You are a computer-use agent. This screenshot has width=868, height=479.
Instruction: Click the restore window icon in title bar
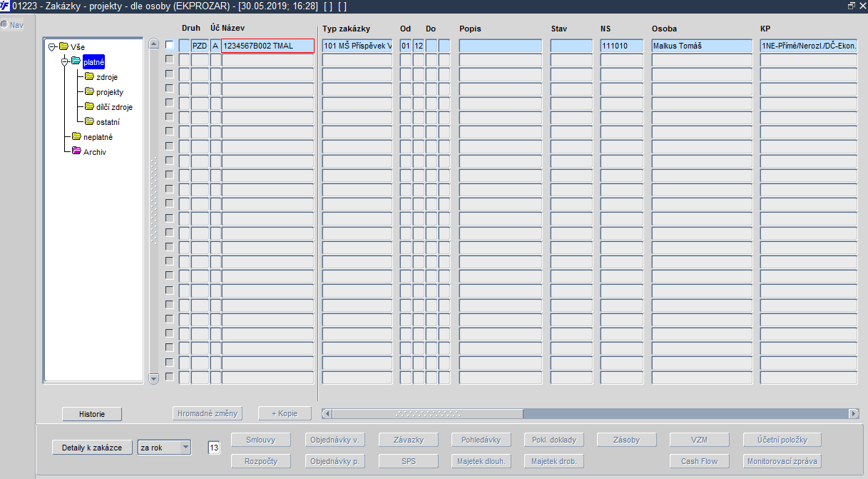pos(851,6)
